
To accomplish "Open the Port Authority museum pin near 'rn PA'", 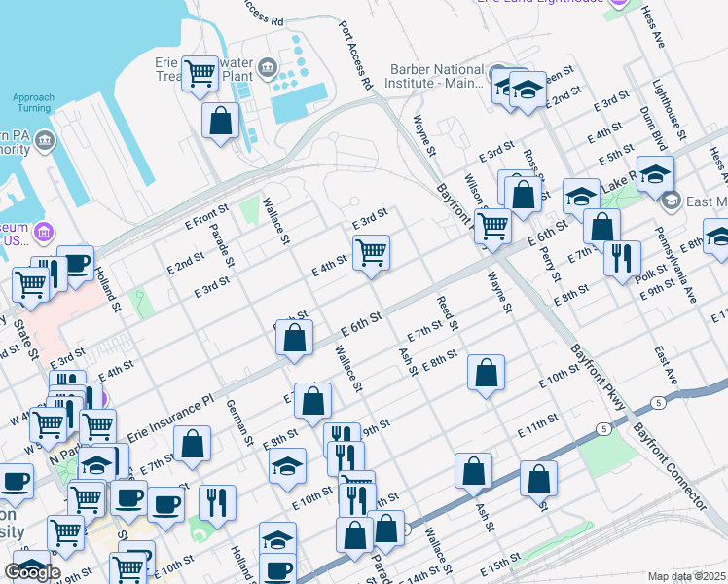I will click(x=46, y=141).
